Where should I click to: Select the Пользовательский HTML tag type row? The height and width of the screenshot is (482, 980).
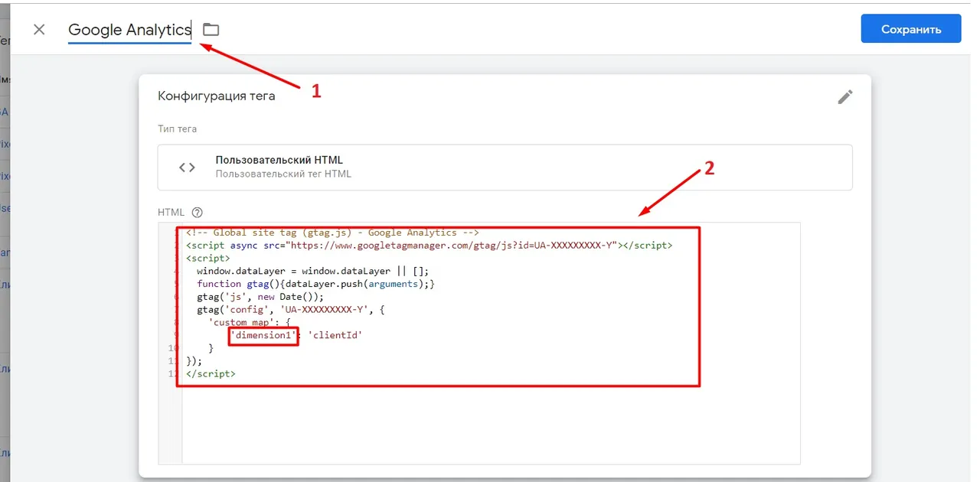(505, 167)
